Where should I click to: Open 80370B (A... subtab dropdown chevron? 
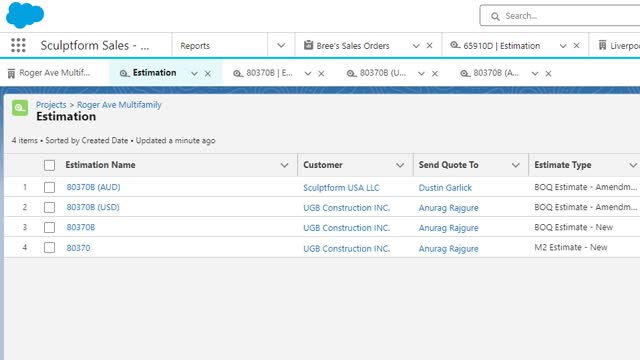[x=535, y=73]
